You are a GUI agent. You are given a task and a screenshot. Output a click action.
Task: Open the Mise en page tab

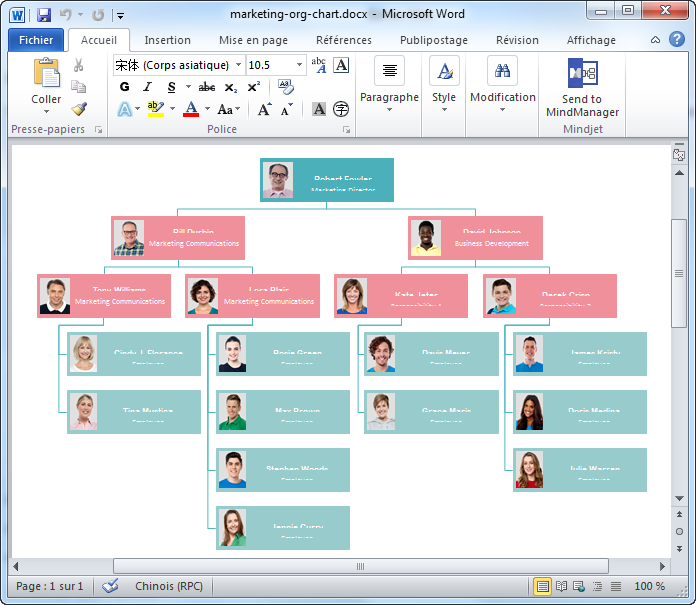[253, 40]
